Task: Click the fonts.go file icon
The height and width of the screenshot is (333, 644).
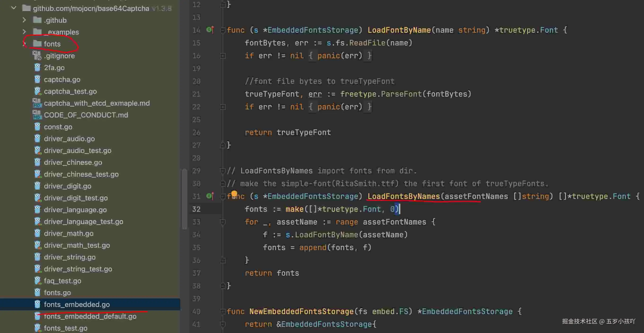Action: [x=37, y=292]
